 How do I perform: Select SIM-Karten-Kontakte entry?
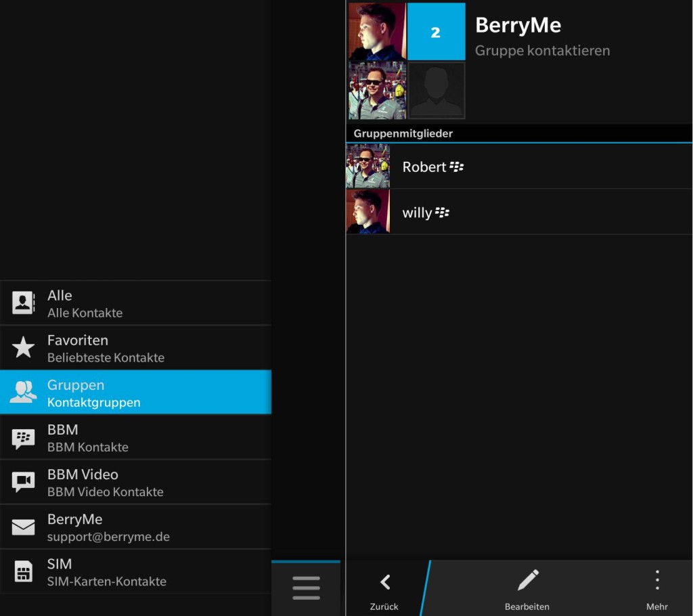coord(135,571)
